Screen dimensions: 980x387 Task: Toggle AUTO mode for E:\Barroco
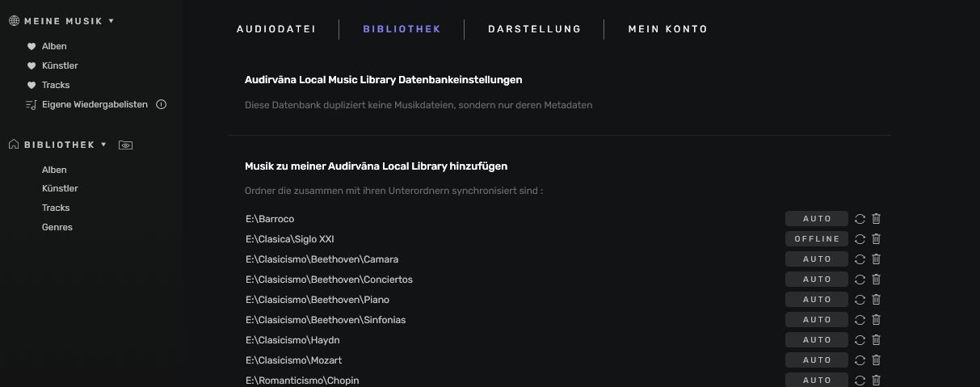coord(817,219)
